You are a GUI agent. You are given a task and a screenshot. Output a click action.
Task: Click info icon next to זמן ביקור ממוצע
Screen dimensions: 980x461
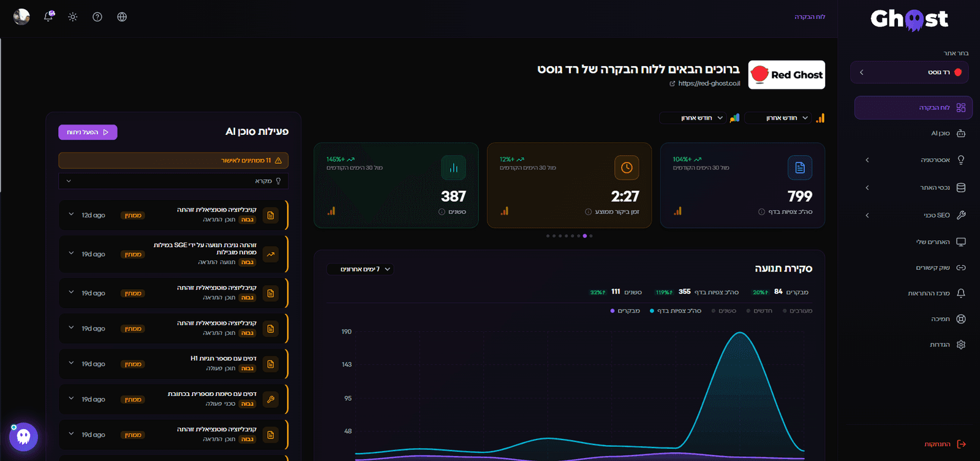point(589,212)
